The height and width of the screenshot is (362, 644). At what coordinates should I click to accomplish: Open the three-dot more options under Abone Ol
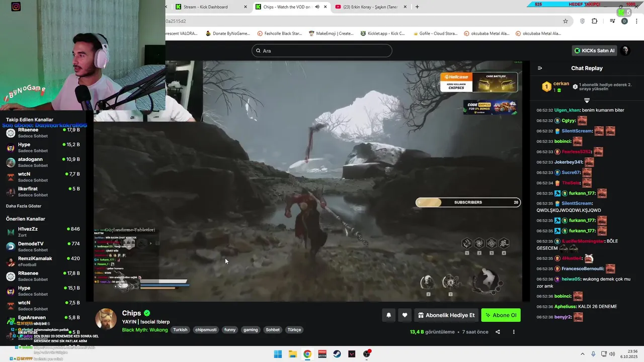514,332
